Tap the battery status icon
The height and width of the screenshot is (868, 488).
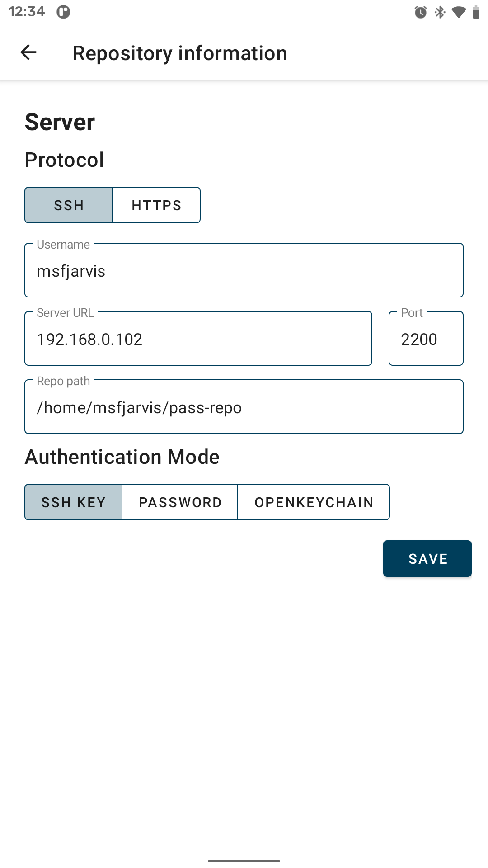pyautogui.click(x=475, y=12)
